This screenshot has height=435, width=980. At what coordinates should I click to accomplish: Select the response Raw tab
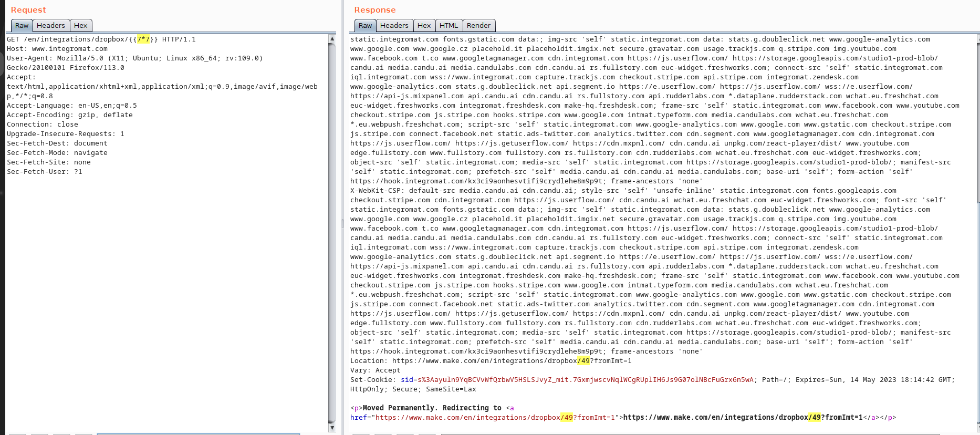pos(365,25)
